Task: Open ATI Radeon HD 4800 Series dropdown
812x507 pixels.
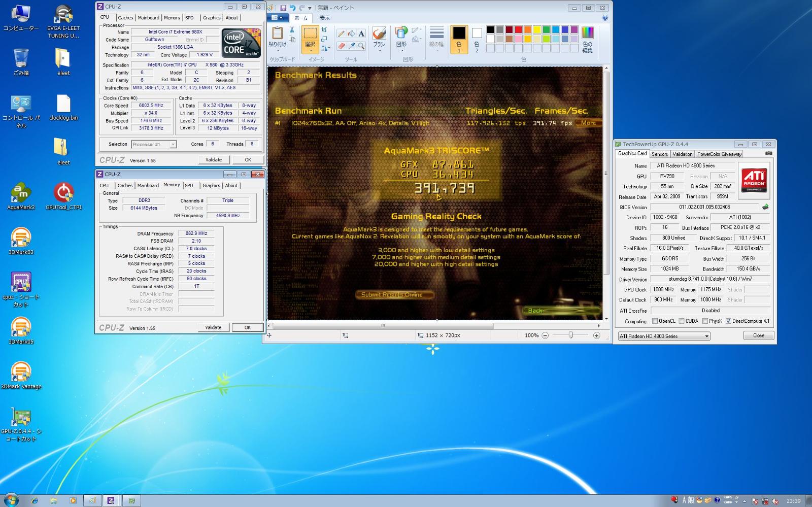Action: (664, 336)
